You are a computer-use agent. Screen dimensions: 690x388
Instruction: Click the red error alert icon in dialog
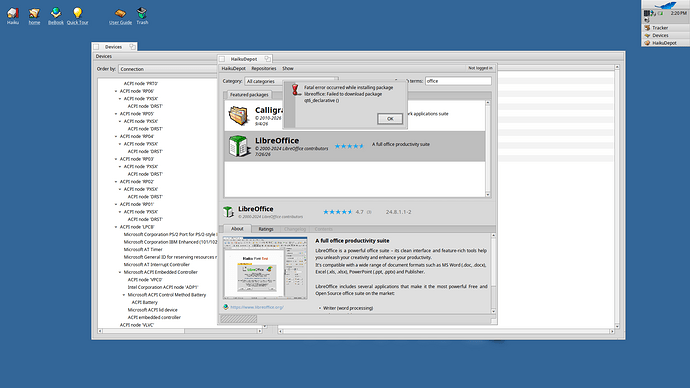pyautogui.click(x=295, y=90)
